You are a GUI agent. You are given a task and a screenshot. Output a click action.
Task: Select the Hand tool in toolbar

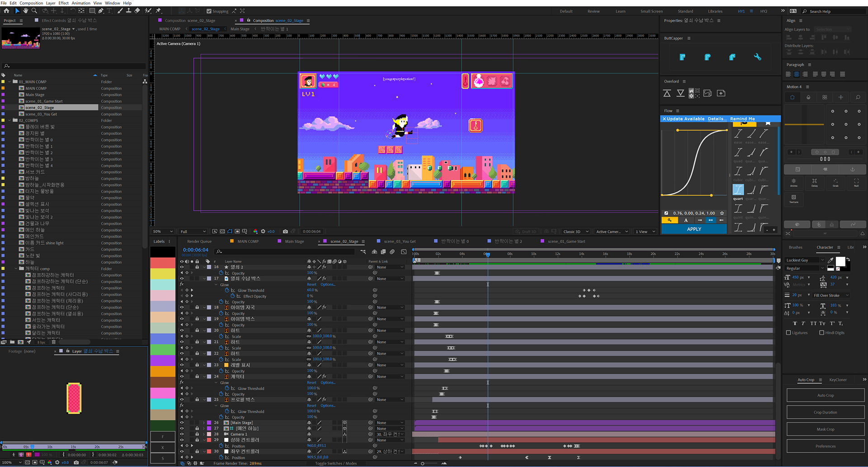point(26,11)
